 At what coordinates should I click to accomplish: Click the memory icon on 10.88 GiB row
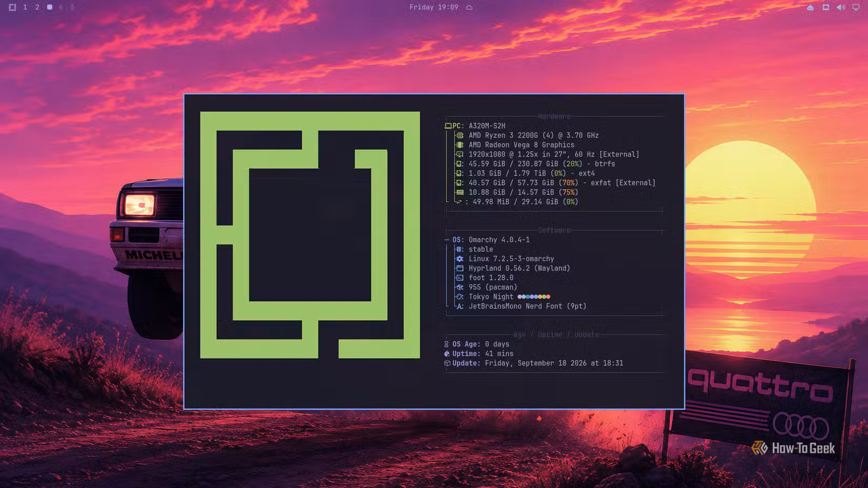[460, 192]
